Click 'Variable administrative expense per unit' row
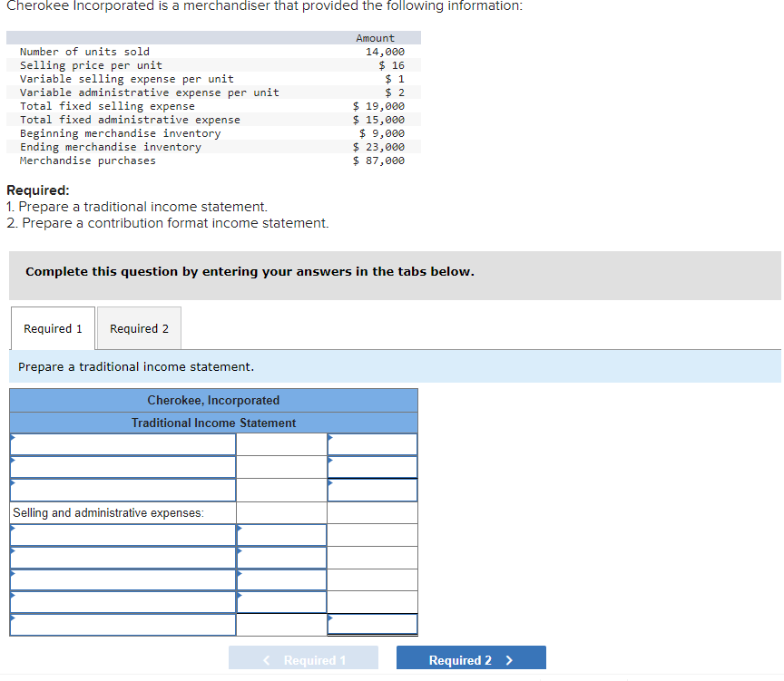Screen dimensions: 784x681 click(213, 92)
